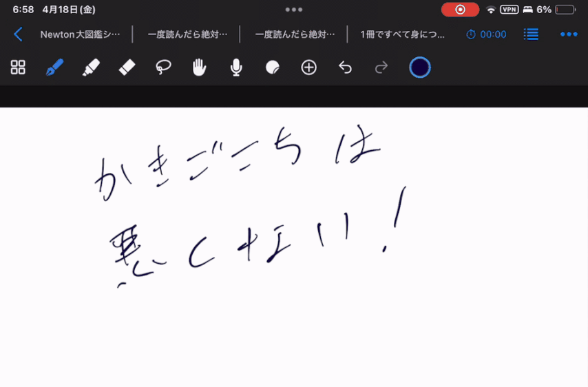Viewport: 588px width, 387px height.
Task: Redo the undone stroke
Action: click(381, 67)
